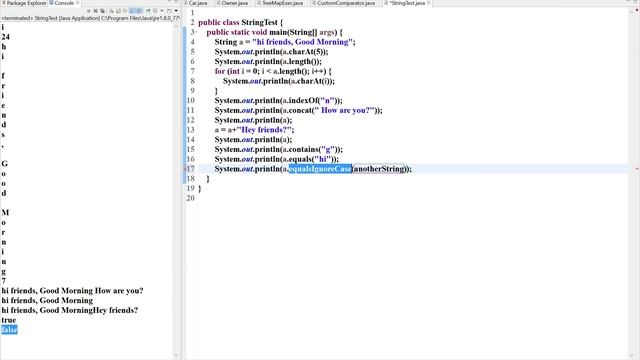Open the Display Selected Console dropdown arrow
This screenshot has height=360, width=640.
(x=162, y=11)
